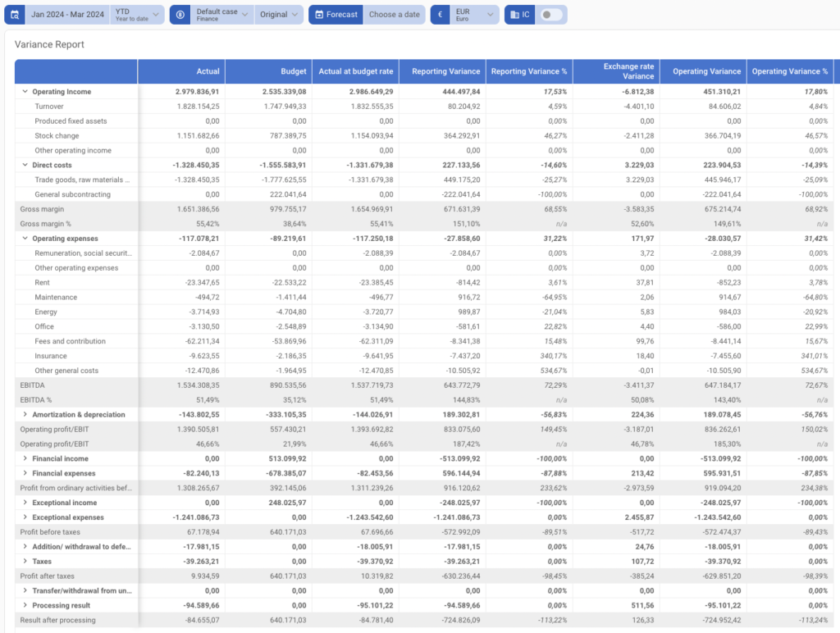Collapse the Operating expenses row
840x633 pixels.
(25, 239)
